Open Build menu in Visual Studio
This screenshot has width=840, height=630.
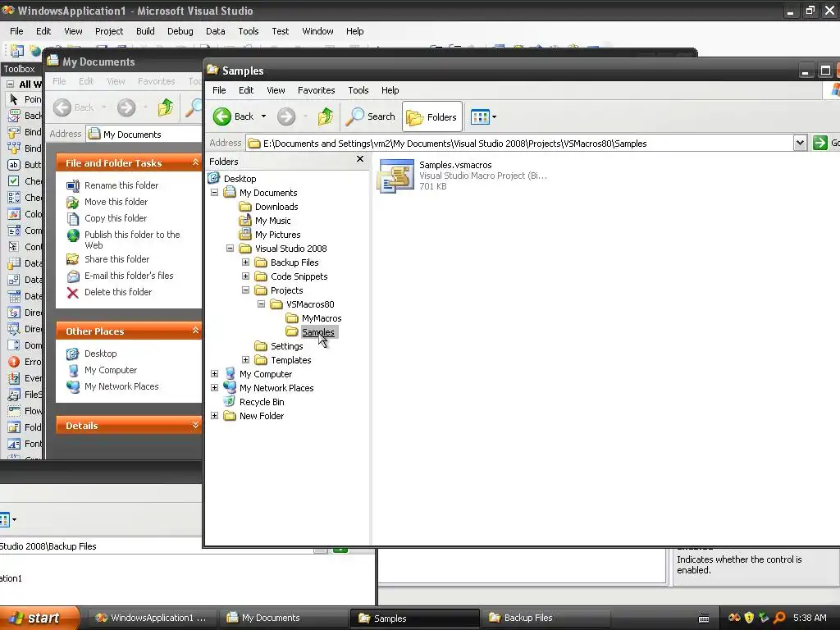[x=145, y=31]
